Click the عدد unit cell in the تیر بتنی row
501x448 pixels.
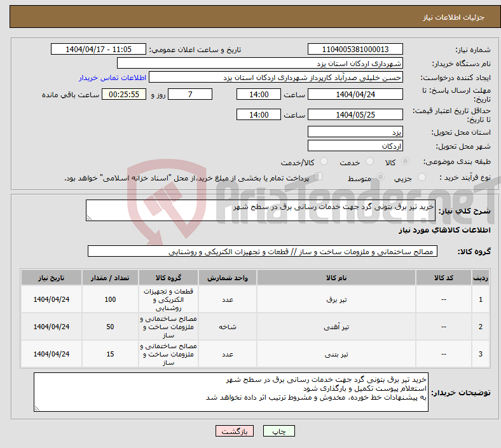pyautogui.click(x=228, y=354)
